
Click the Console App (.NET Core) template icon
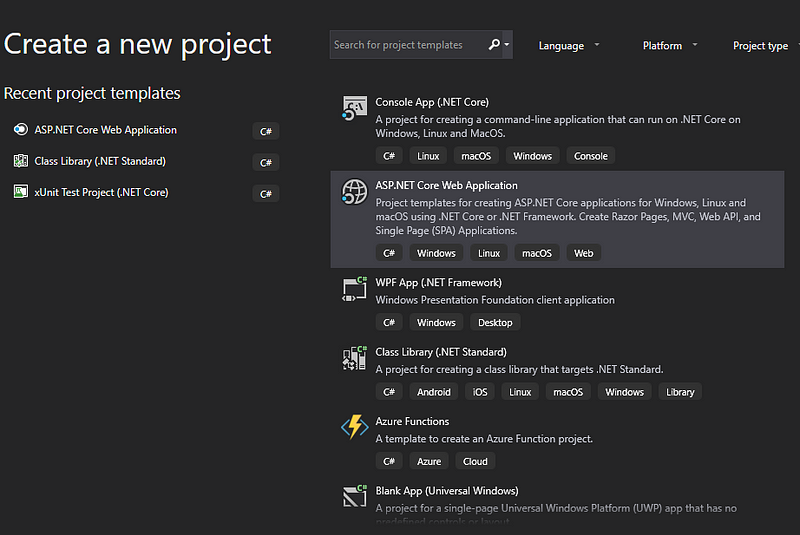point(354,108)
